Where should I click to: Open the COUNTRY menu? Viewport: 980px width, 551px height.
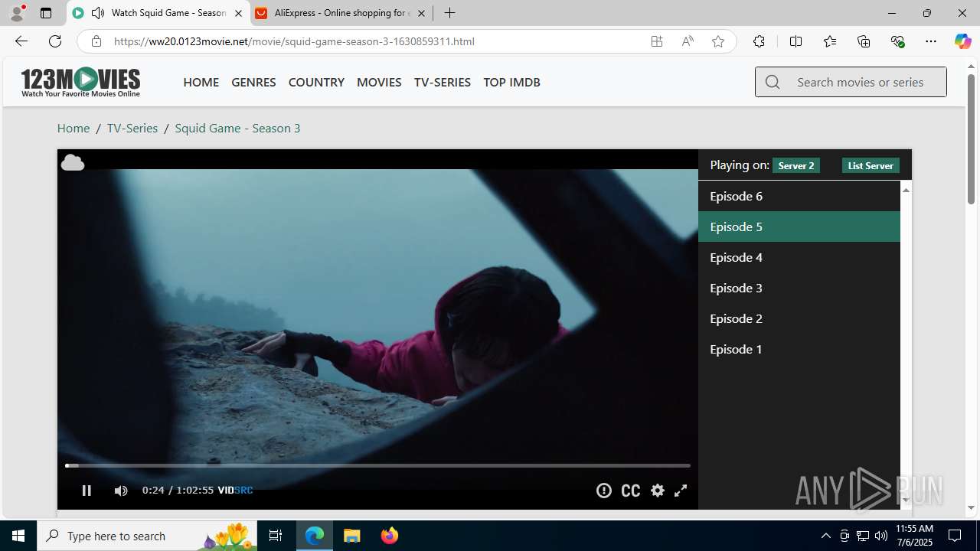tap(316, 82)
